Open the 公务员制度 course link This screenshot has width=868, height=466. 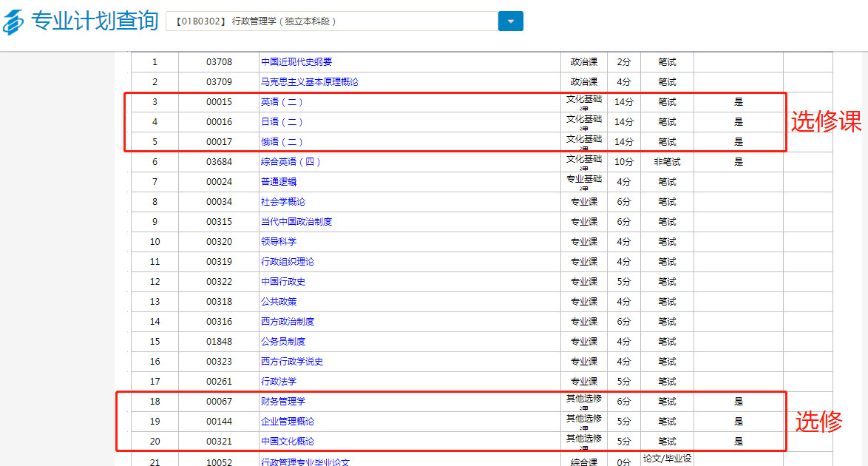(283, 341)
